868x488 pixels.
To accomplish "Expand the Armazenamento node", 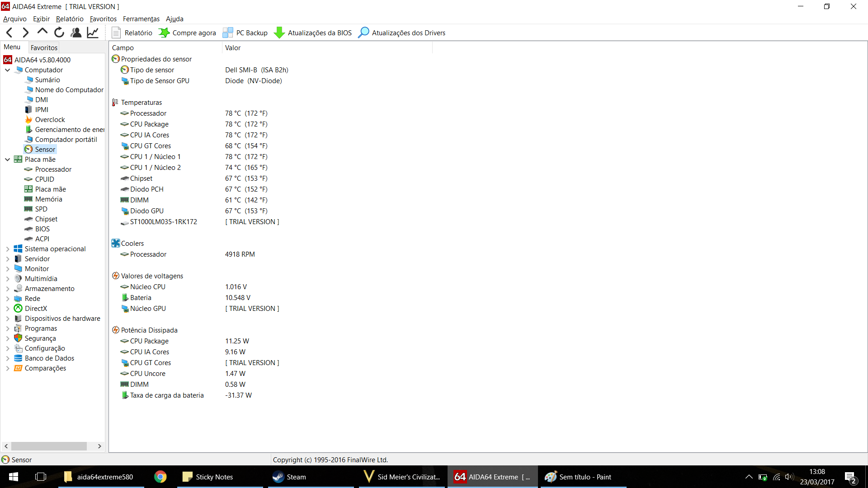I will [8, 289].
